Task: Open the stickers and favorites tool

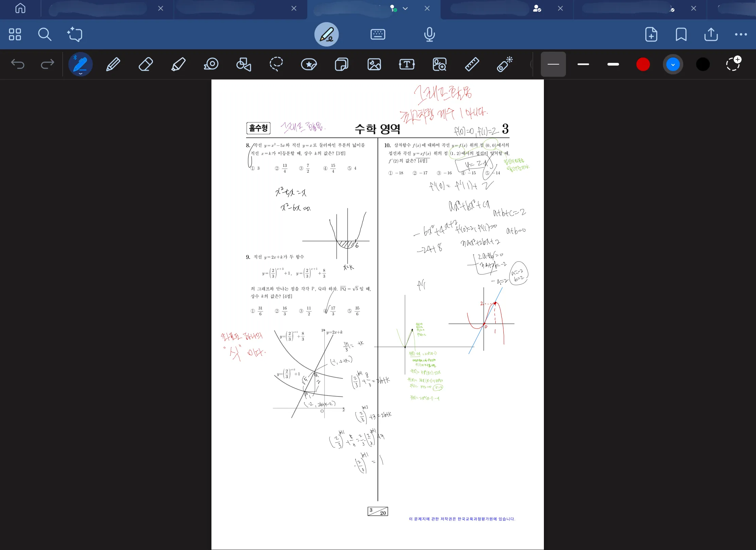Action: coord(309,64)
